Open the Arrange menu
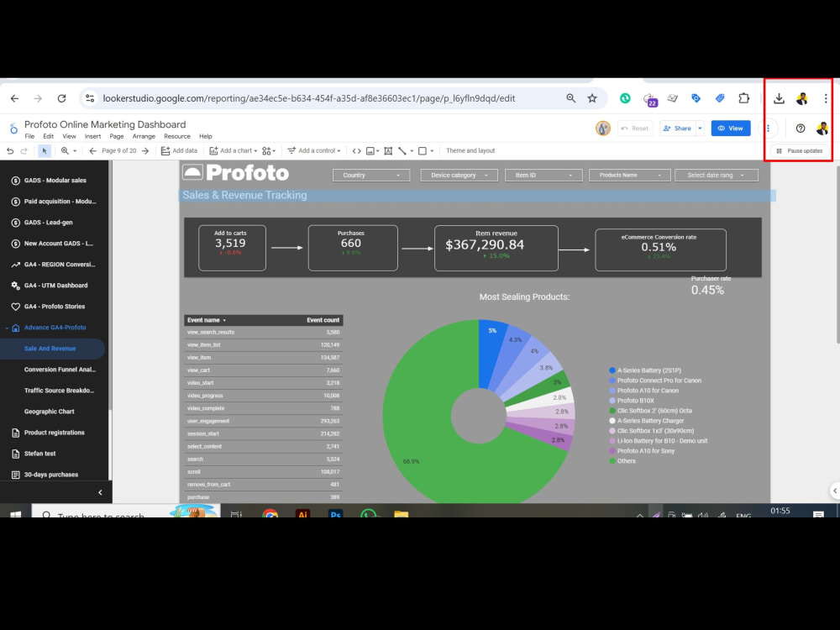This screenshot has height=630, width=840. pos(144,137)
